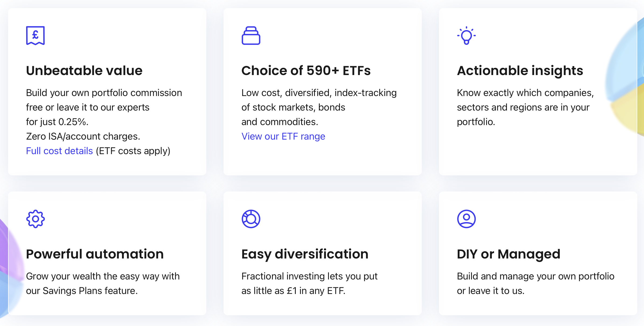Click the pie chart diversification icon
644x326 pixels.
pyautogui.click(x=251, y=219)
